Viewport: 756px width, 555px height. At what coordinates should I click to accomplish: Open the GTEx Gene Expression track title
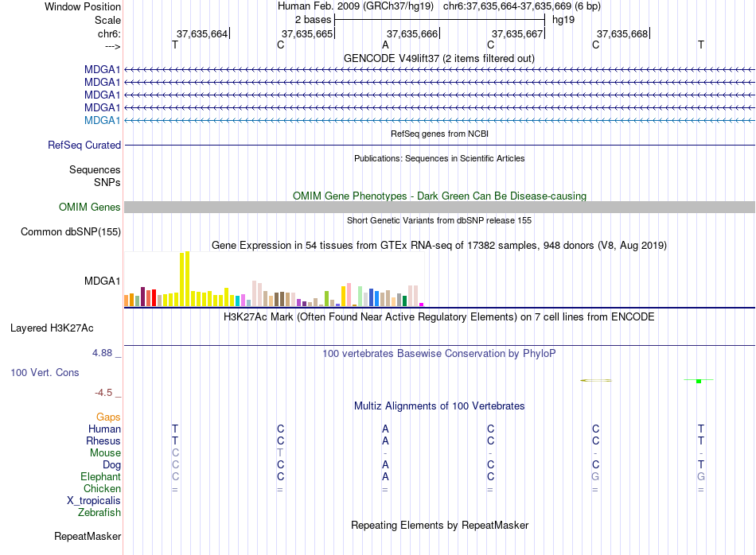[x=439, y=245]
